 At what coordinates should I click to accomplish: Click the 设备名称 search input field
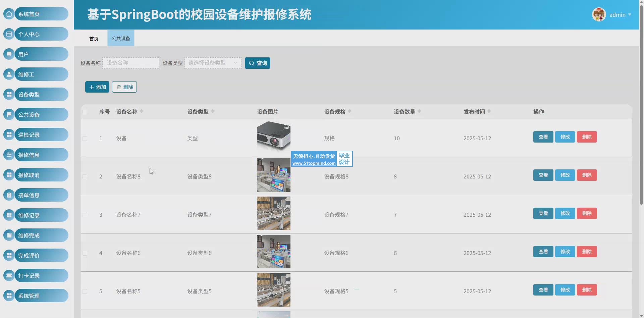(x=131, y=63)
